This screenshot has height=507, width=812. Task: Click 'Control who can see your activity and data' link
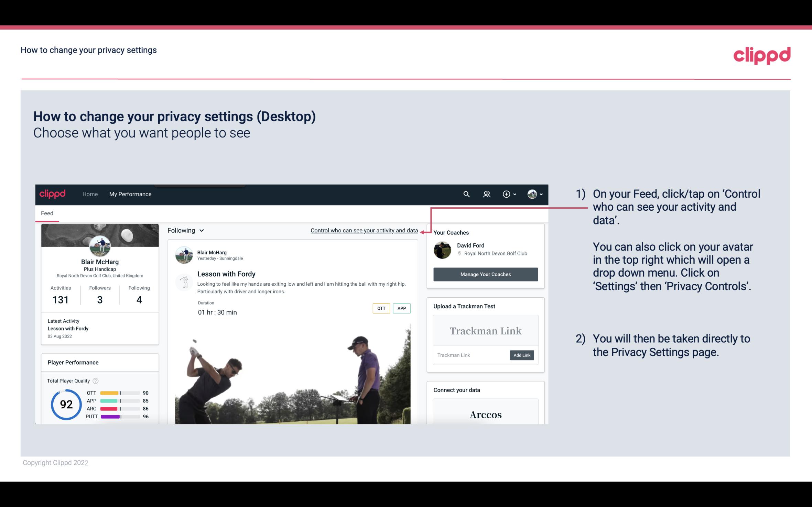tap(364, 230)
